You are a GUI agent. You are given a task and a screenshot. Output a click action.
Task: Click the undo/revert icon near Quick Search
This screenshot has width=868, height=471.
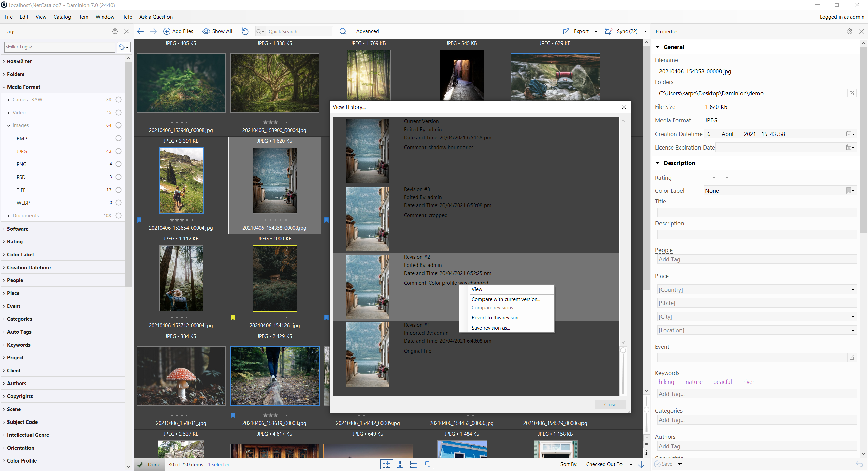pyautogui.click(x=245, y=31)
